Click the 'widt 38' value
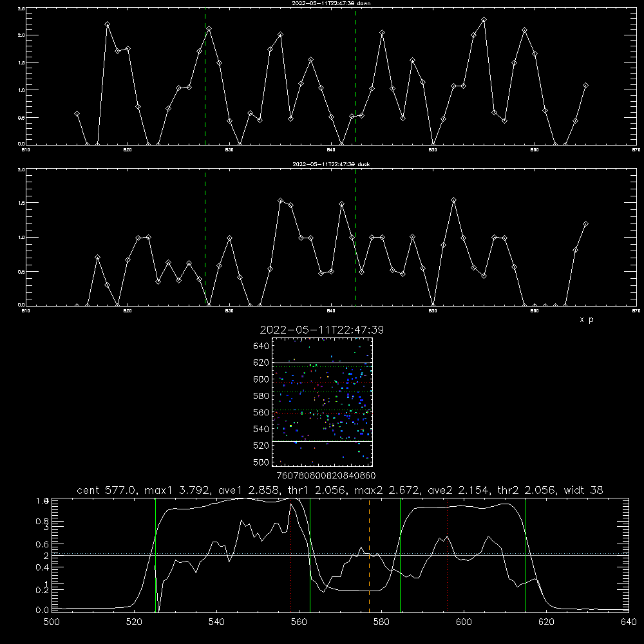 coord(583,490)
